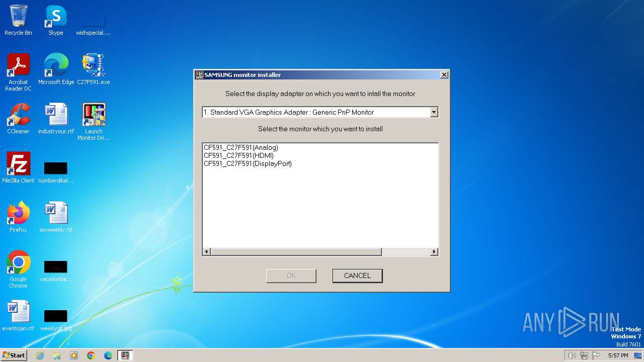Open Firefox desktop shortcut

click(x=18, y=217)
